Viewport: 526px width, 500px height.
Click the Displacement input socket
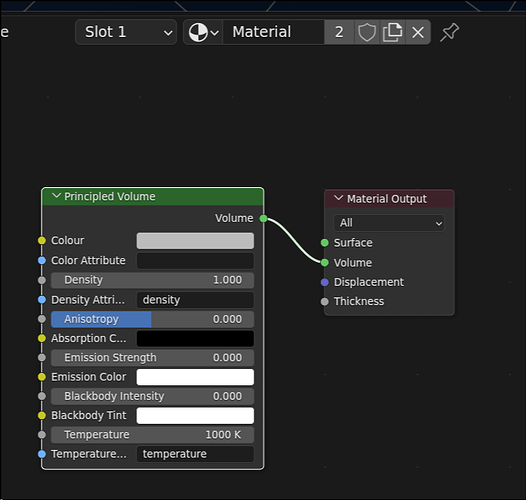point(324,282)
